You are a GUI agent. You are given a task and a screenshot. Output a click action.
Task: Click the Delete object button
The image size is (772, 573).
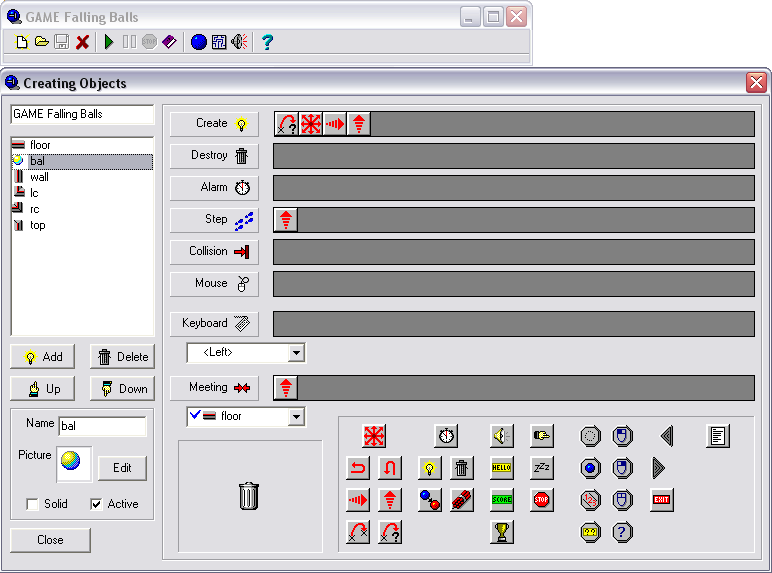[123, 357]
